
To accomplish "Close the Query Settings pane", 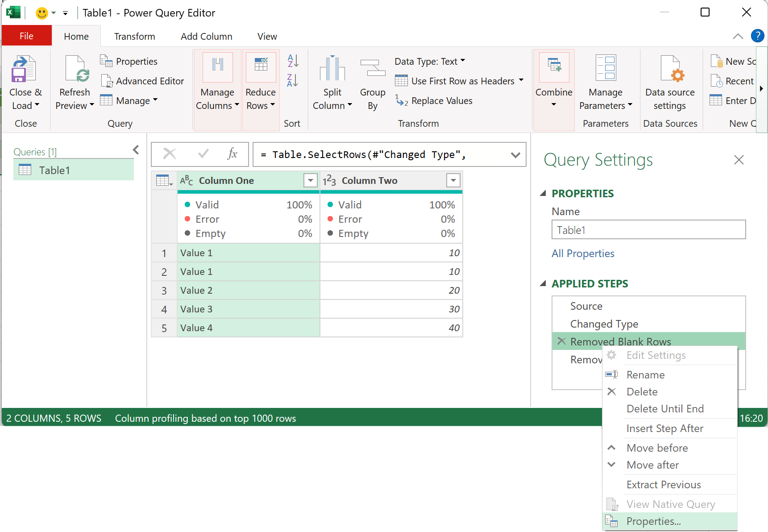I will point(739,160).
